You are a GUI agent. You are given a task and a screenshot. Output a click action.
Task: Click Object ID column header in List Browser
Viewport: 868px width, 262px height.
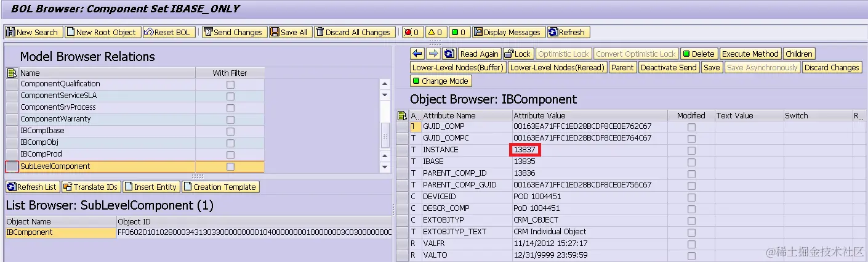(x=254, y=221)
